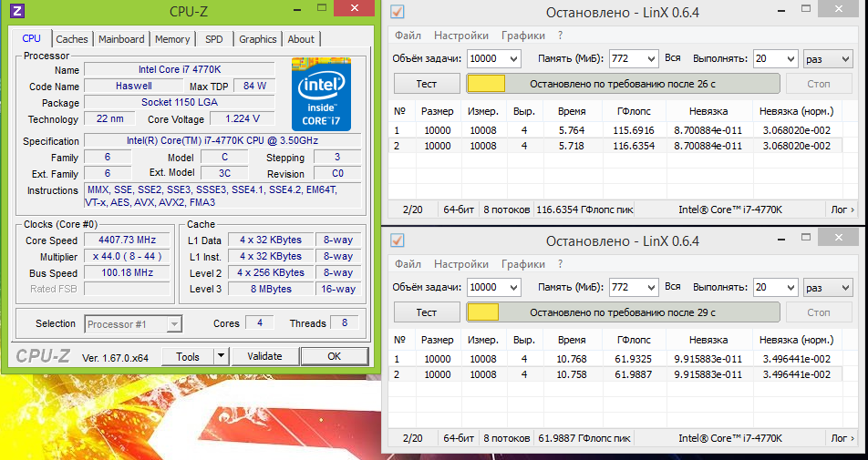This screenshot has width=868, height=460.
Task: Select the result value 115.6916
Action: click(634, 130)
